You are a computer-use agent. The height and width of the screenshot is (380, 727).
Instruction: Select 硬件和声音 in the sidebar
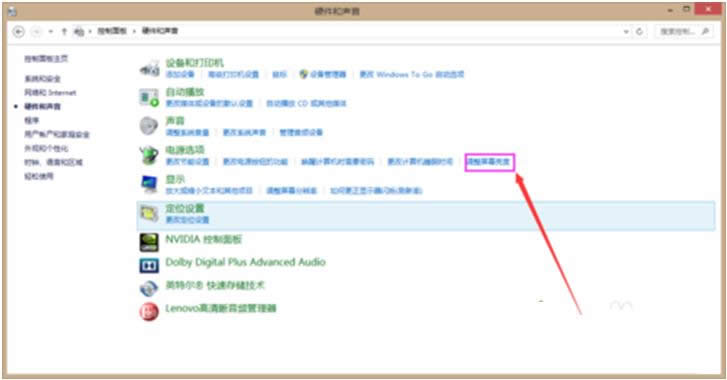42,107
